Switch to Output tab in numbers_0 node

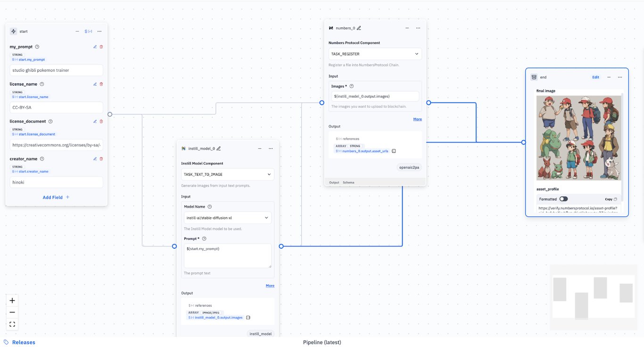[334, 182]
